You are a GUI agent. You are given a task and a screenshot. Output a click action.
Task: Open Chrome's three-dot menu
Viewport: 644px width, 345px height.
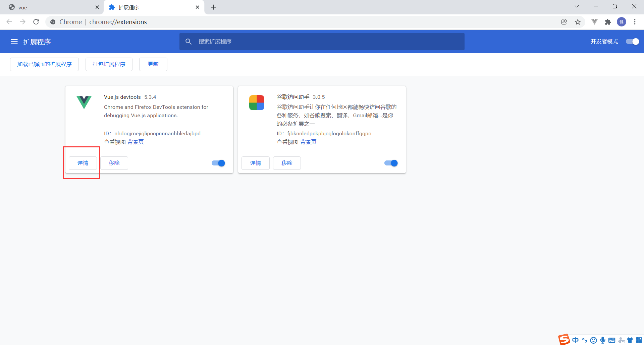(635, 22)
